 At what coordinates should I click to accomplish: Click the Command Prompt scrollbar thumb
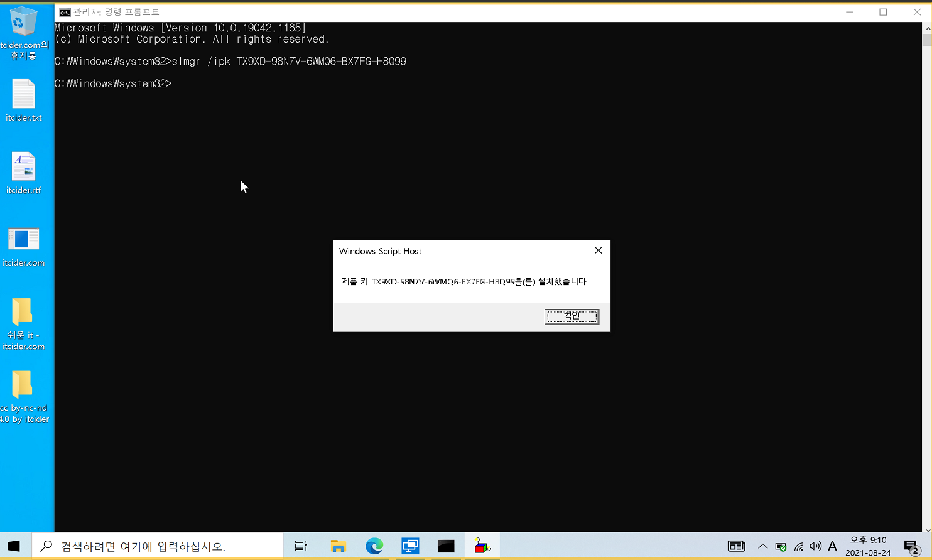pos(927,40)
